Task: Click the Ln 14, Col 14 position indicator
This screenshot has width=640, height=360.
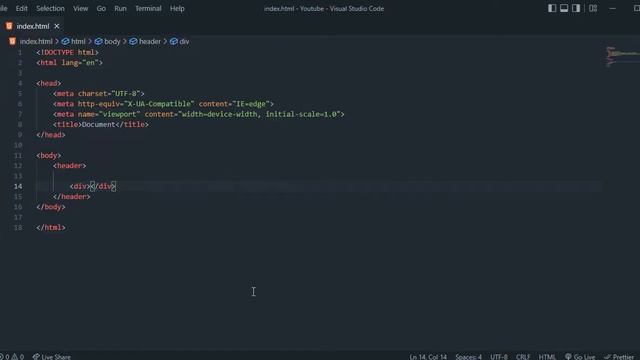Action: (x=428, y=356)
